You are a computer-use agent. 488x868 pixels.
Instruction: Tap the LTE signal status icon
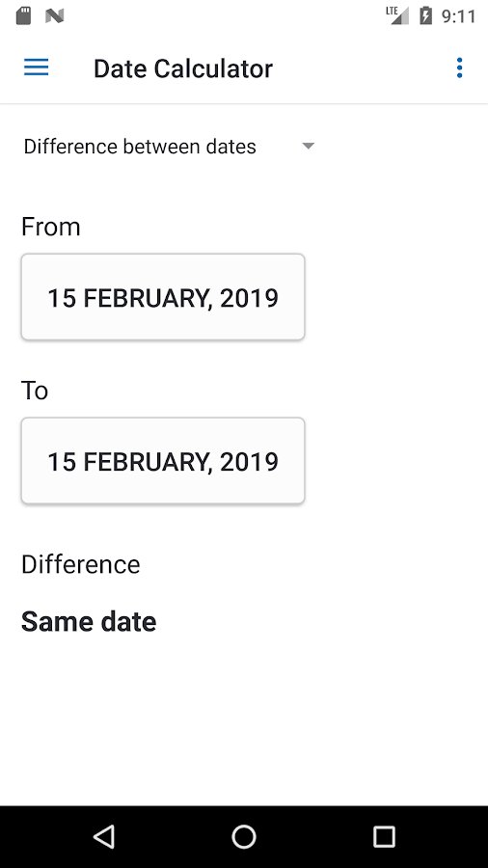(x=397, y=15)
